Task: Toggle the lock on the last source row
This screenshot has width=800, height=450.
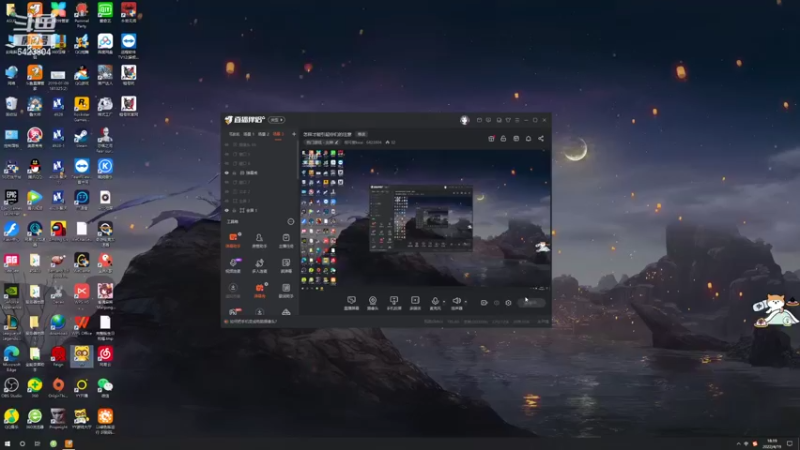Action: click(235, 210)
